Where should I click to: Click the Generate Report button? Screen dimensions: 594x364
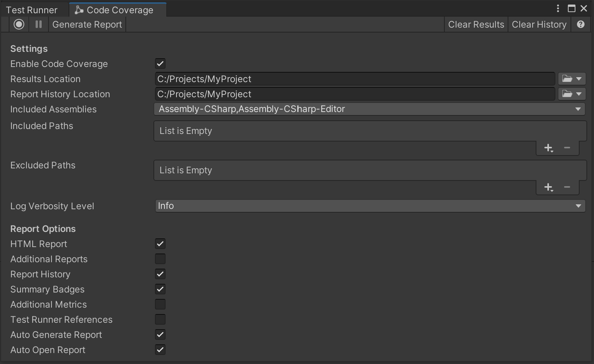(x=87, y=25)
